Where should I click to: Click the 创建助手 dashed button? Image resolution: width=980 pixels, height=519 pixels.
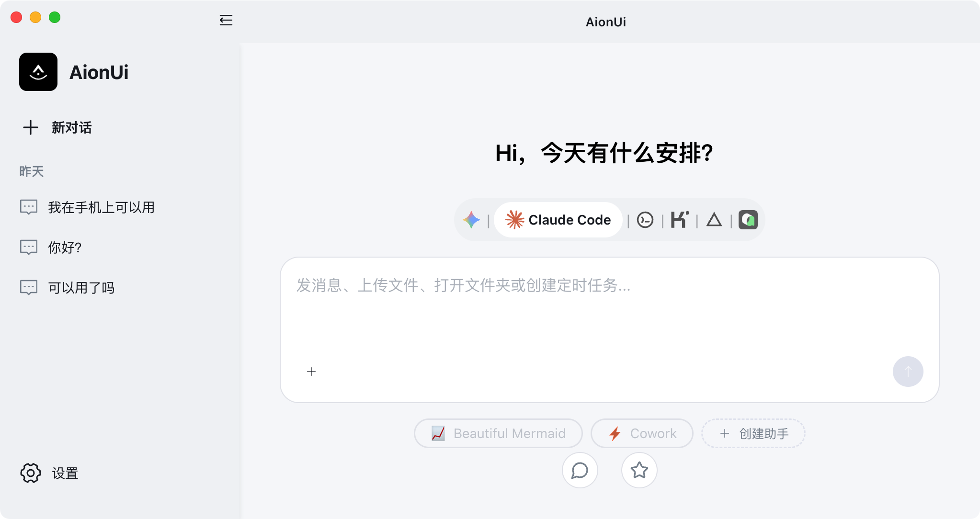click(x=753, y=433)
